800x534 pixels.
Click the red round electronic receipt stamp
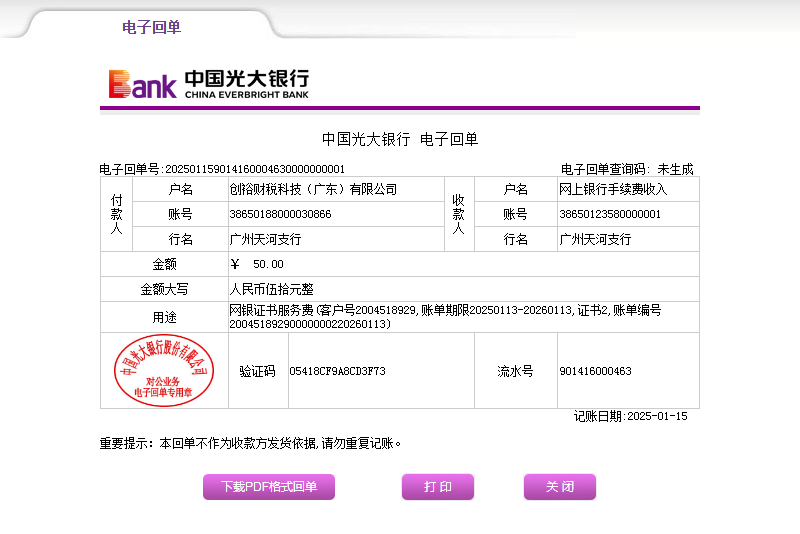click(164, 371)
